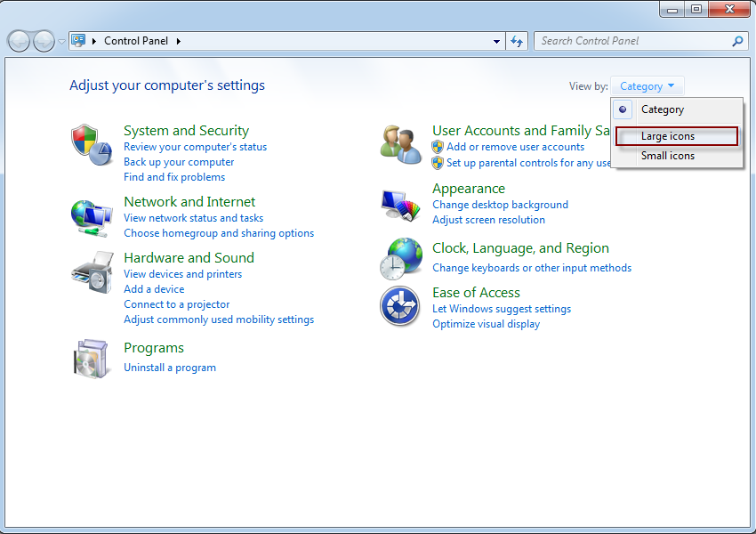Click the Network and Internet icon

[92, 216]
